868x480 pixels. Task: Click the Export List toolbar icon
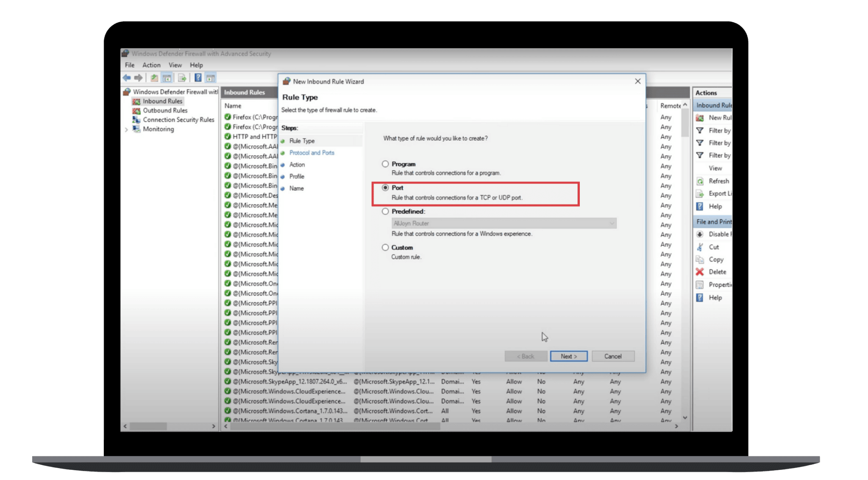coord(182,78)
